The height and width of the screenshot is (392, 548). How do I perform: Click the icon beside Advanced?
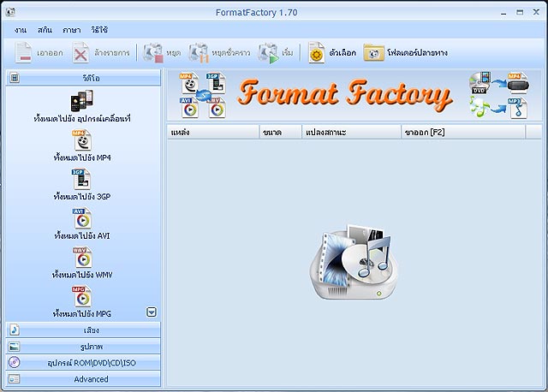[x=15, y=378]
